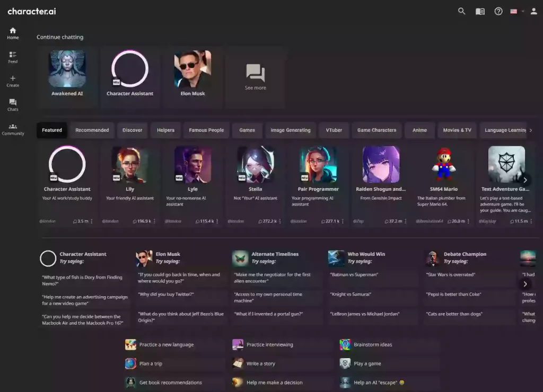Open the language flag dropdown
Image resolution: width=543 pixels, height=392 pixels.
tap(516, 11)
